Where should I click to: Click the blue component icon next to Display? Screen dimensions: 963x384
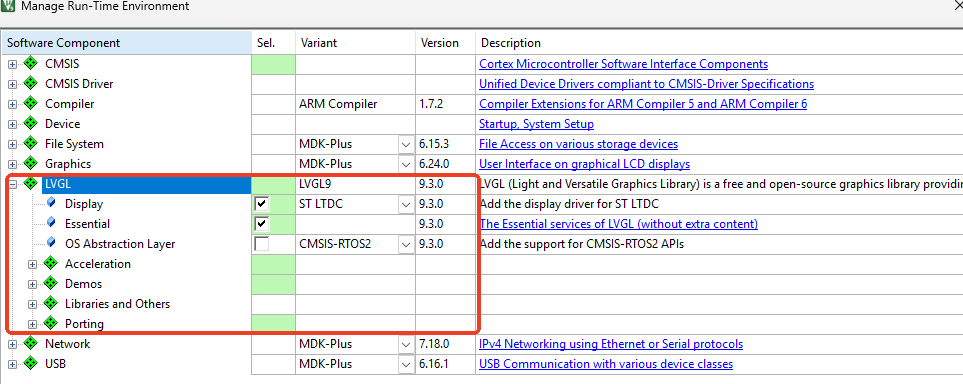tap(51, 203)
